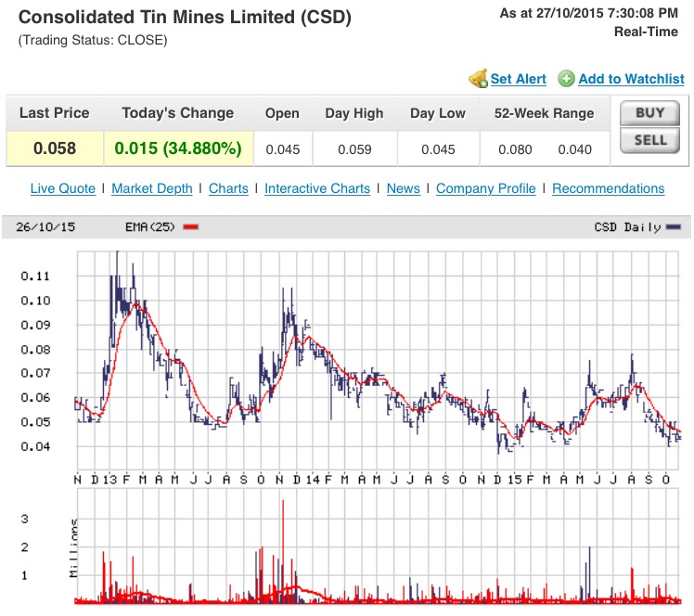Click the Today's Change column header

pyautogui.click(x=178, y=113)
